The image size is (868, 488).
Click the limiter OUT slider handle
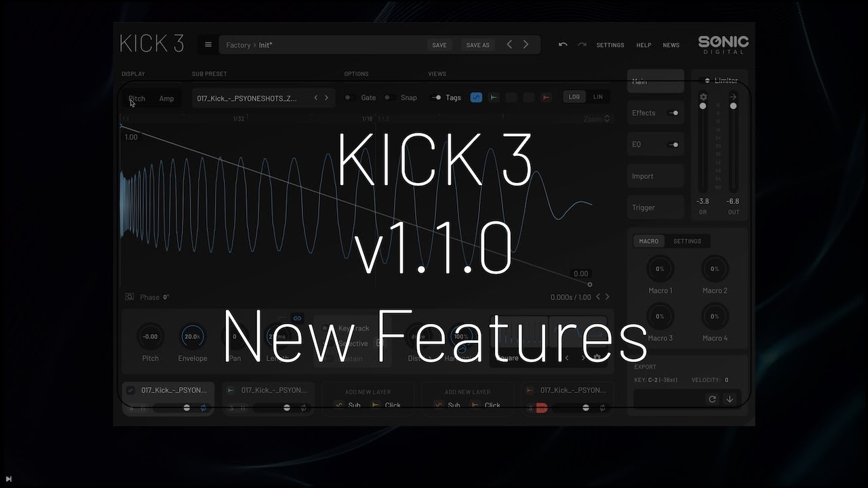(x=733, y=106)
